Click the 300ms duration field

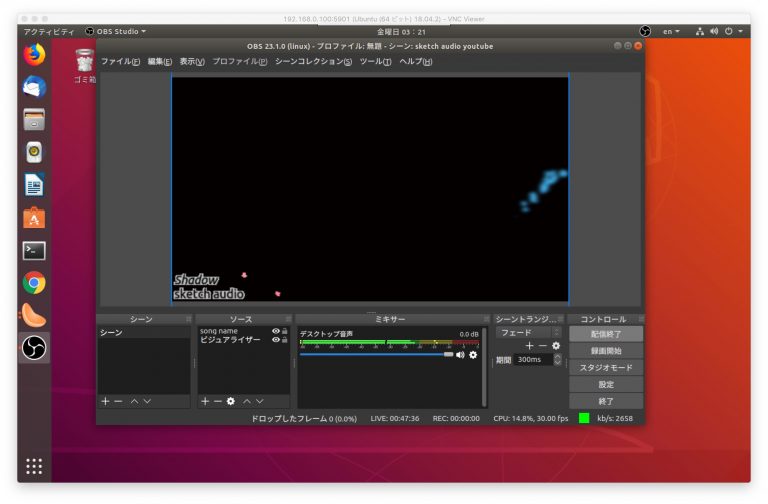(x=533, y=360)
